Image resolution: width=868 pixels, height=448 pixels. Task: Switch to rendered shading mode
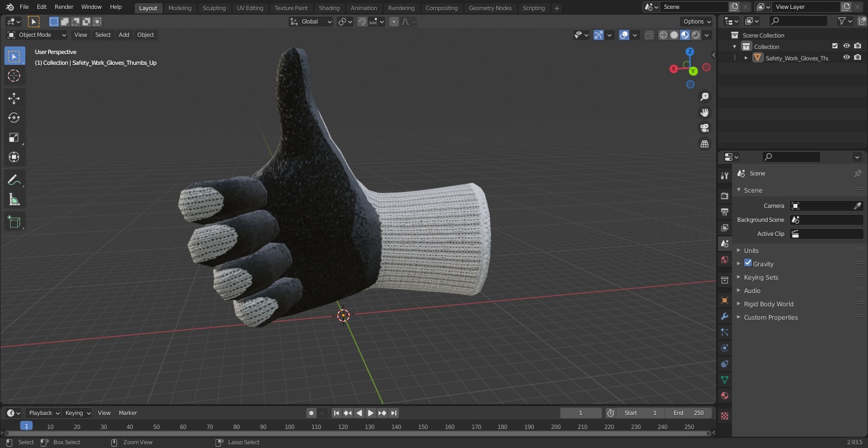696,35
